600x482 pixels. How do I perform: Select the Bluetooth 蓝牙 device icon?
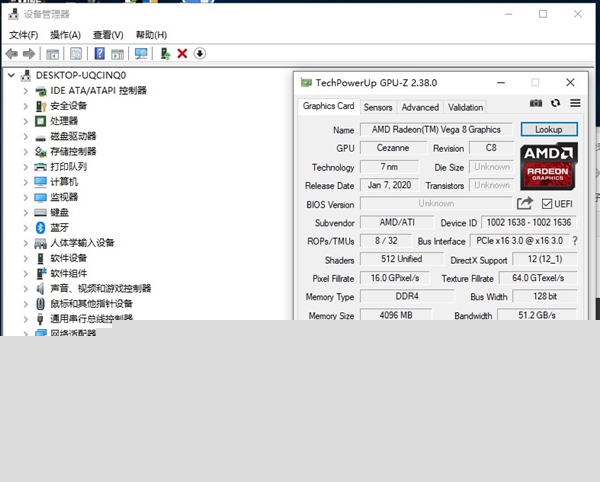click(x=41, y=228)
